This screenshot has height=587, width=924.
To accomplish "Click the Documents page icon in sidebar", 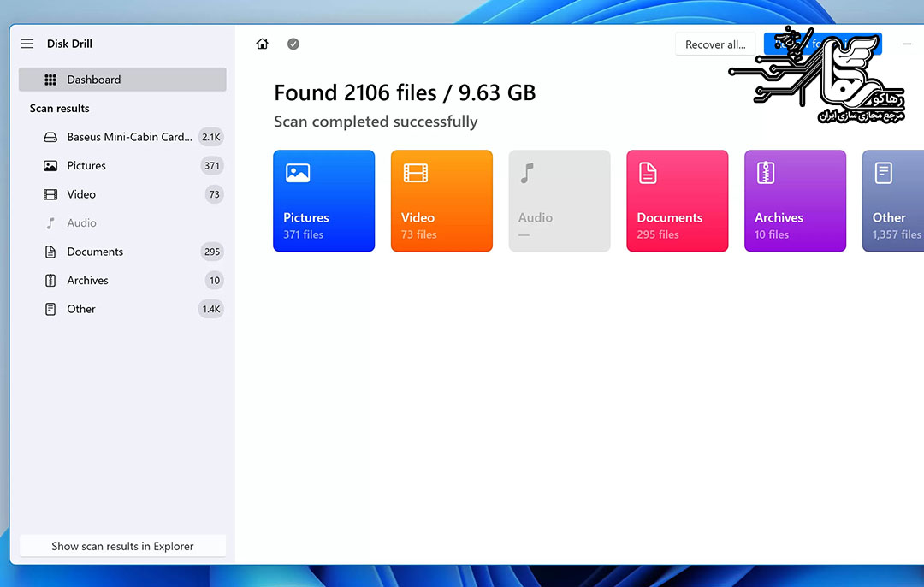I will (x=50, y=252).
